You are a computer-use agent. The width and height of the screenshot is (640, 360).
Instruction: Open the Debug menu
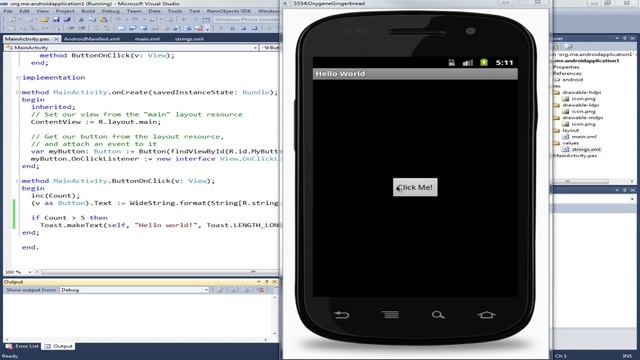coord(111,11)
